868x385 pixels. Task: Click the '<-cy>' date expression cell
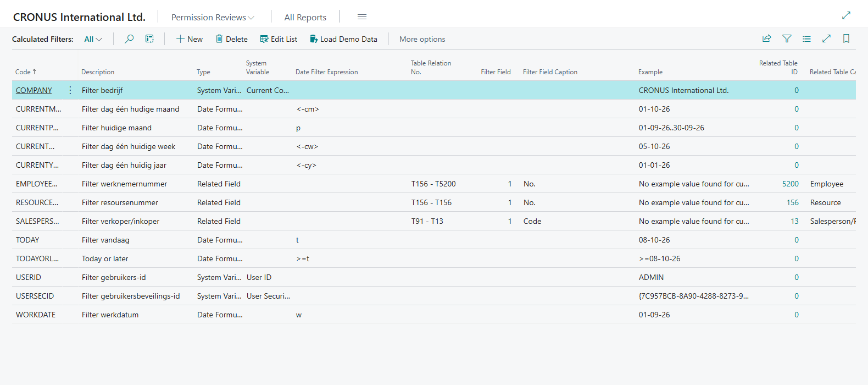tap(307, 165)
